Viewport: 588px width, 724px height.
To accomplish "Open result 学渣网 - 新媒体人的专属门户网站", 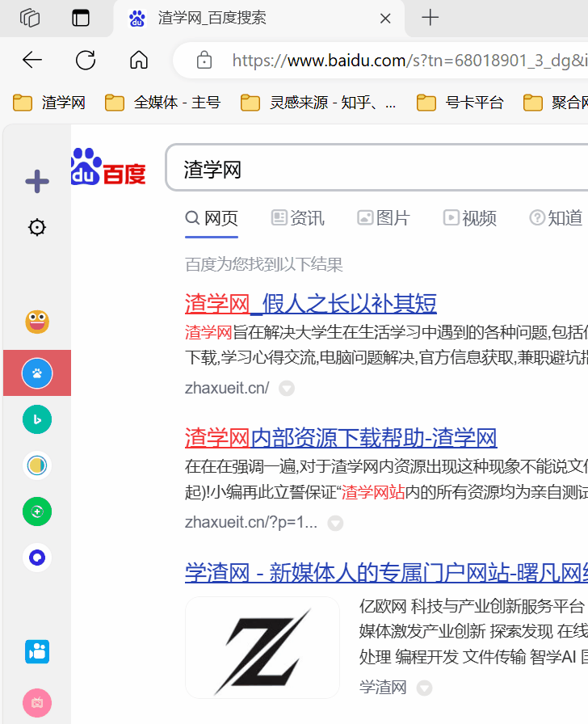I will point(386,573).
